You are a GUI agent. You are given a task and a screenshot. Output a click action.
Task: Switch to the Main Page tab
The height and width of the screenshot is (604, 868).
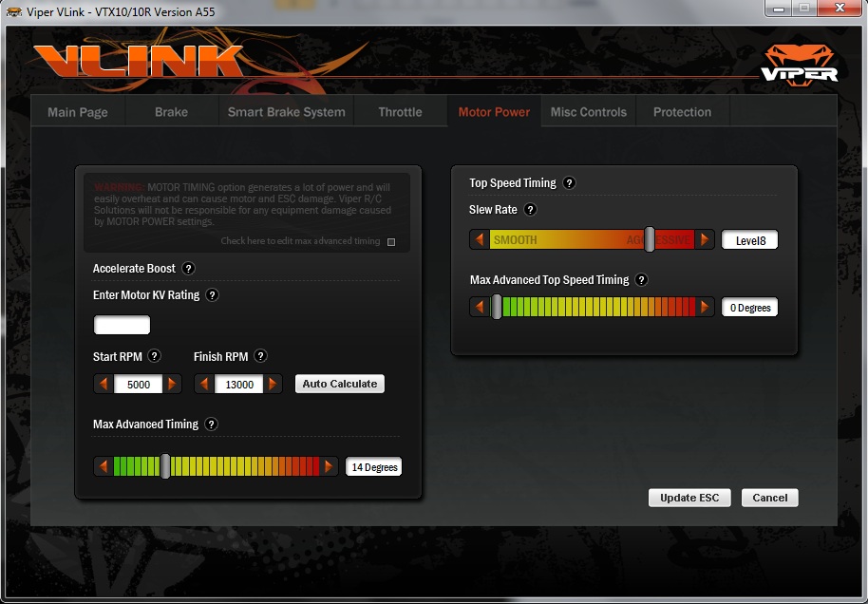tap(78, 112)
